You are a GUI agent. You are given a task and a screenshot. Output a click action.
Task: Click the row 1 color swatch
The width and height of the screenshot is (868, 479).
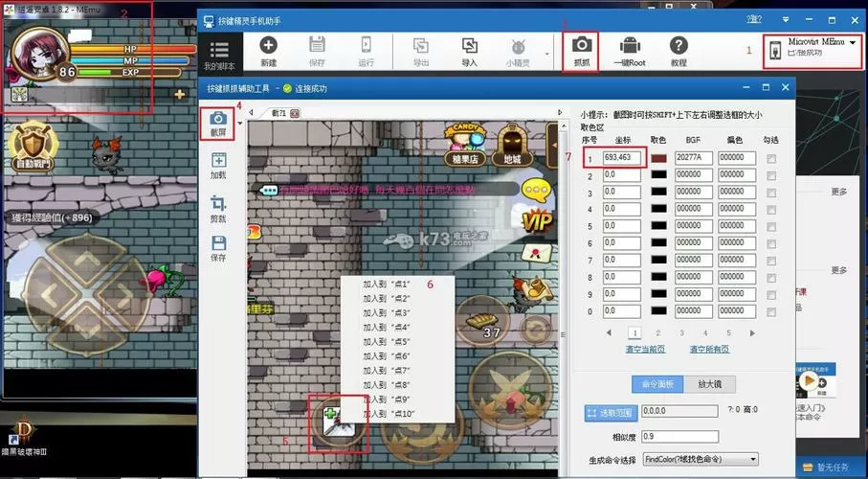[x=658, y=159]
